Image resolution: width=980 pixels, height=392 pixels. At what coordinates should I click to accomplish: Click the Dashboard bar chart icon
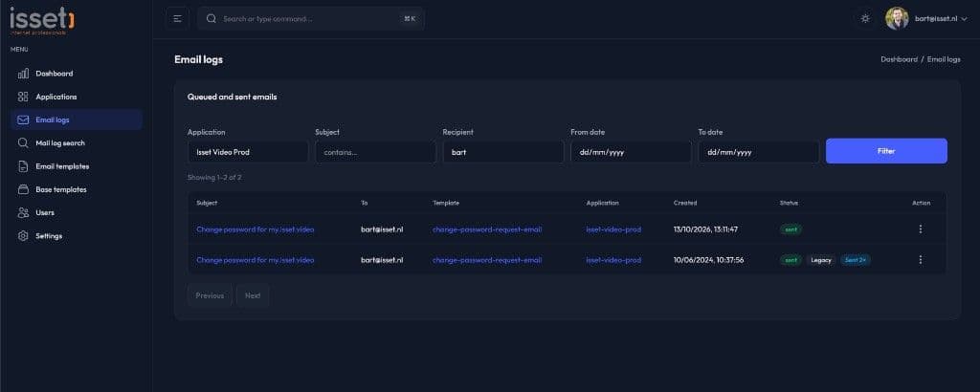point(23,74)
